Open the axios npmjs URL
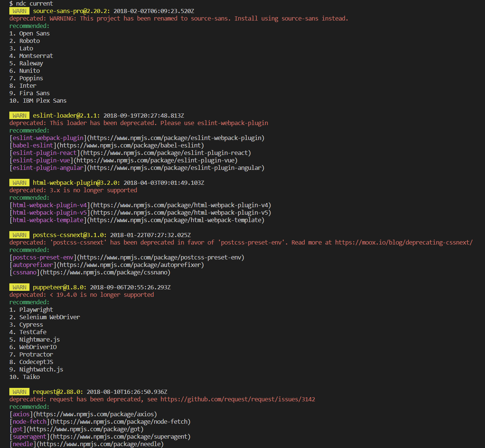Screen dimensions: 485x448 (x=95, y=414)
